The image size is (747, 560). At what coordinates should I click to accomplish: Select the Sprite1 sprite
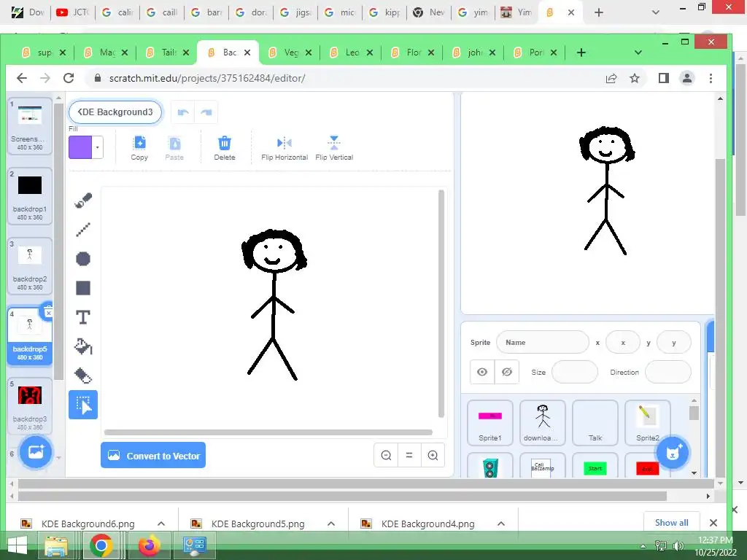(489, 422)
